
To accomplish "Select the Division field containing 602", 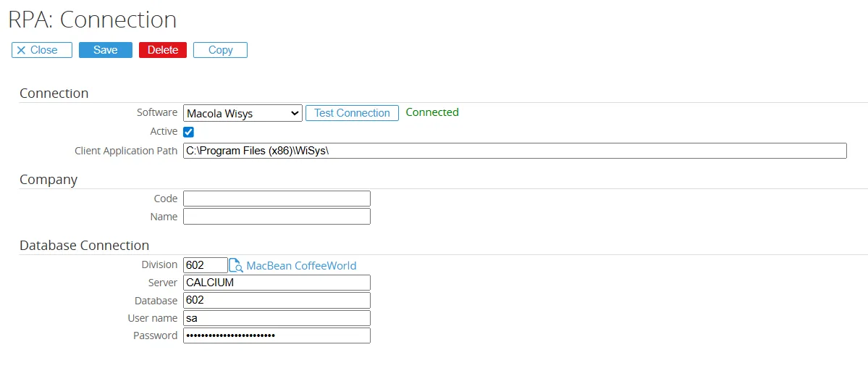I will click(206, 265).
